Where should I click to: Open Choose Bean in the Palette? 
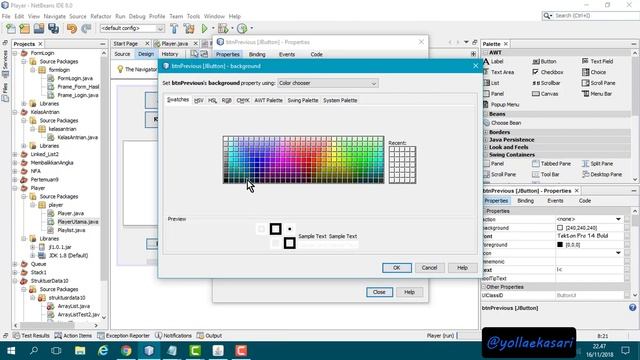pyautogui.click(x=502, y=123)
